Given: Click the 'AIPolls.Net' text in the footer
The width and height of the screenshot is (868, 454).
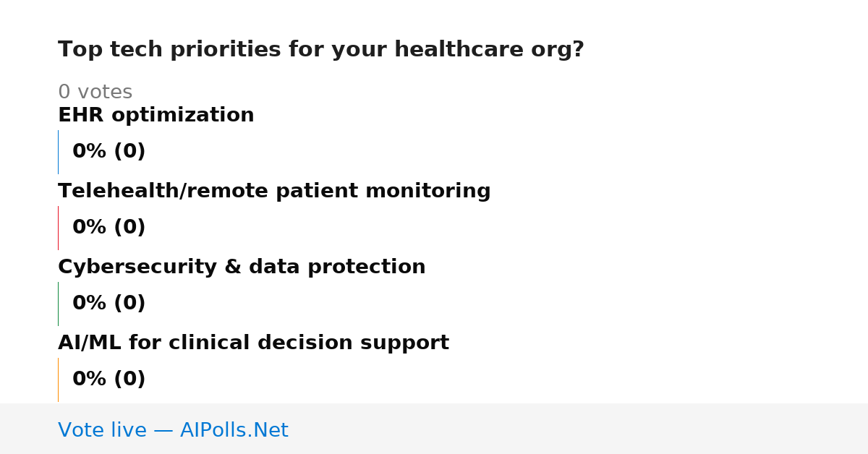Looking at the screenshot, I should (x=234, y=431).
